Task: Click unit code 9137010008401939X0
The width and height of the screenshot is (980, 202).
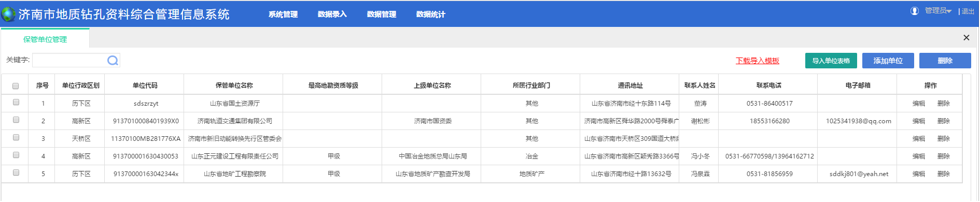Action: (x=146, y=121)
